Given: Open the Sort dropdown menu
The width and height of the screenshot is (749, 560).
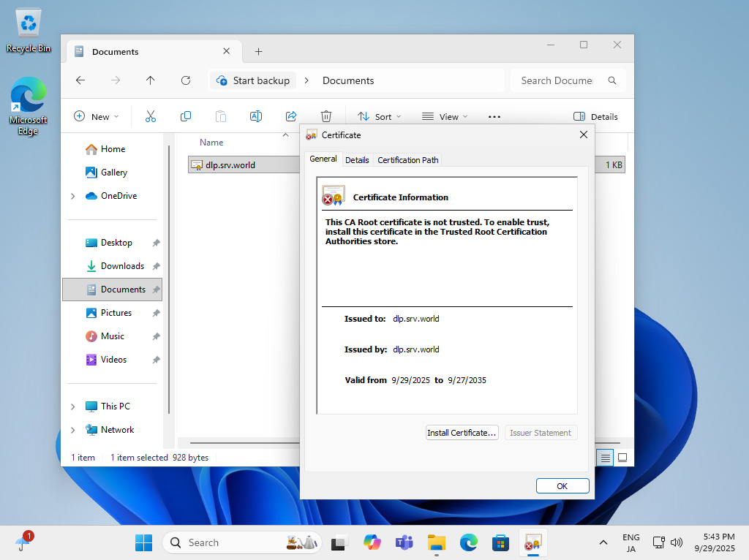Looking at the screenshot, I should 379,116.
